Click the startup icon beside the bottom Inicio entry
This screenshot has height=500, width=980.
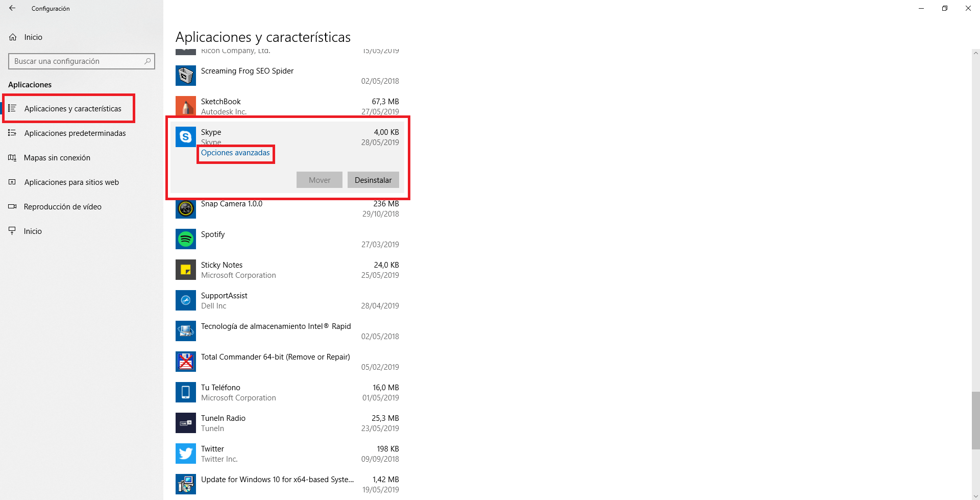[12, 231]
